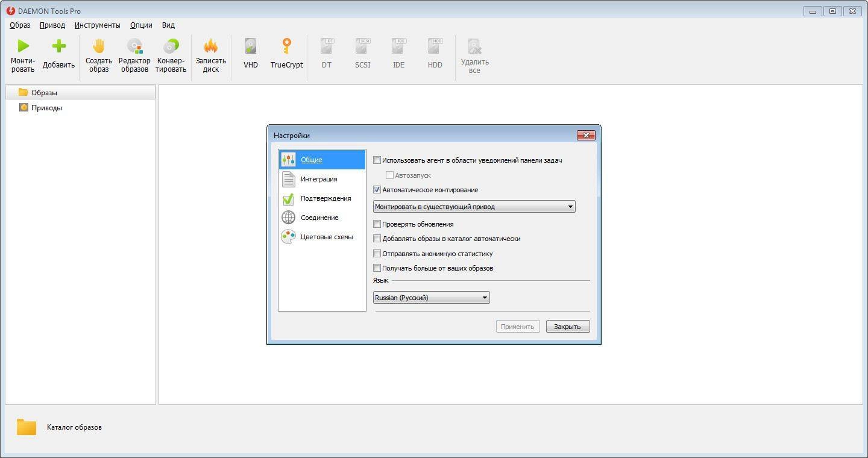Switch to the Интеграция settings tab text
Image resolution: width=868 pixels, height=458 pixels.
(x=319, y=179)
